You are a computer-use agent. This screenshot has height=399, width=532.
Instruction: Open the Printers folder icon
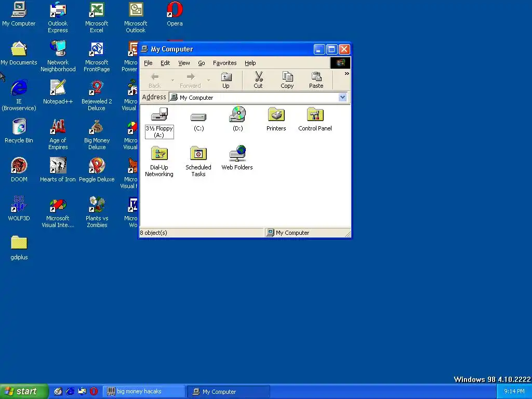(x=276, y=119)
